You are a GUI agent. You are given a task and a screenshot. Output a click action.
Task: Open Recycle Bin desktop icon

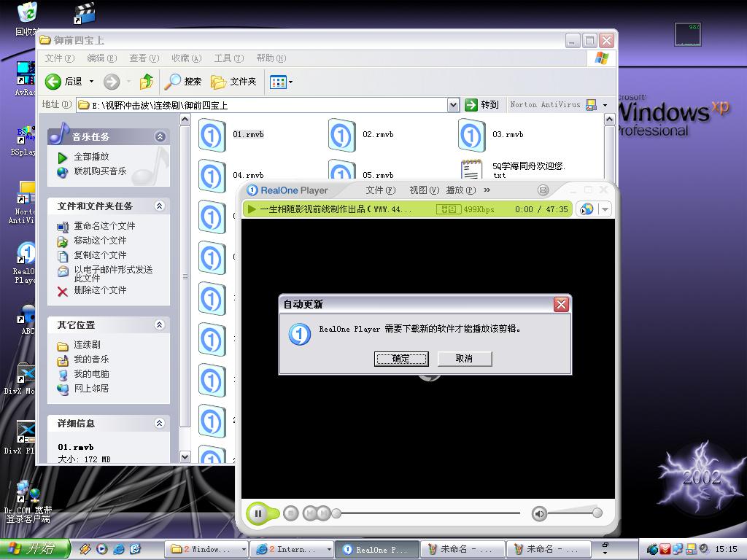point(28,19)
